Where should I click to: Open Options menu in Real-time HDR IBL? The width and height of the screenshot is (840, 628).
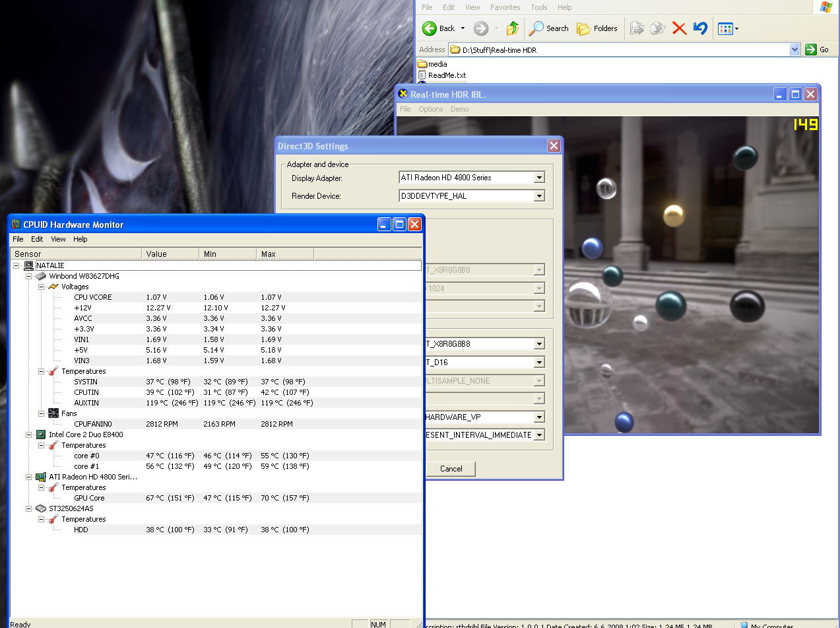[430, 109]
